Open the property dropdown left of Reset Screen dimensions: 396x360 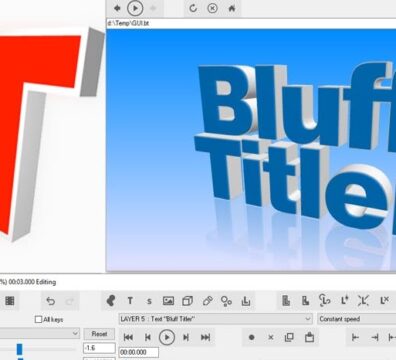39,333
